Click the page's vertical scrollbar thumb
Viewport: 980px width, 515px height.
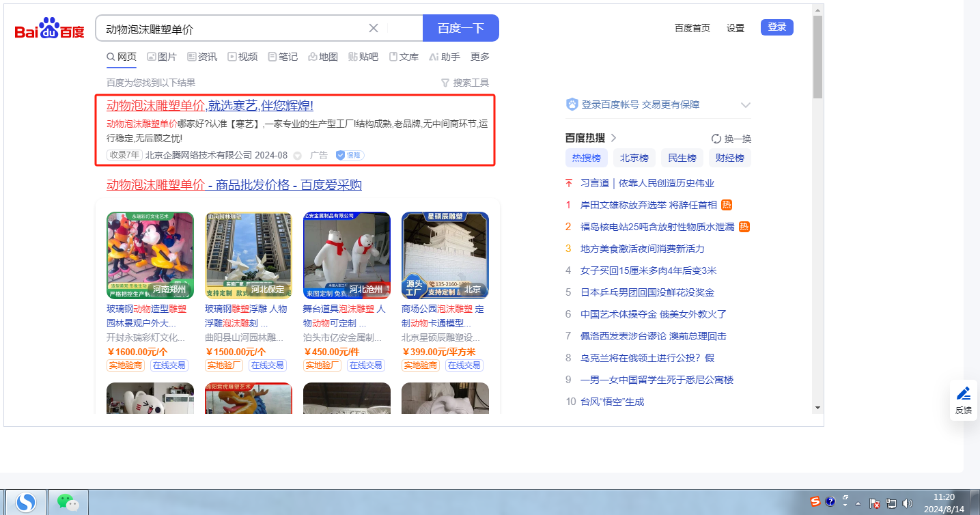point(817,56)
